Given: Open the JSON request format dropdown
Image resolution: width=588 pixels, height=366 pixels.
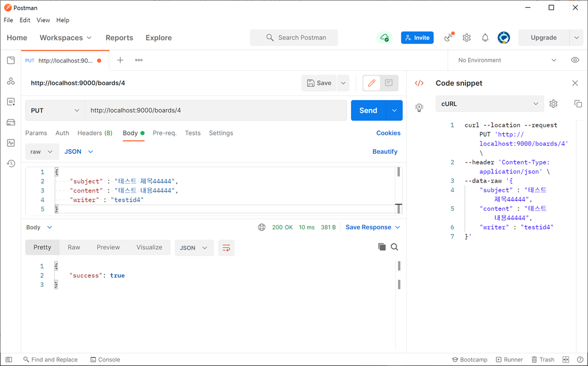Looking at the screenshot, I should [x=79, y=152].
